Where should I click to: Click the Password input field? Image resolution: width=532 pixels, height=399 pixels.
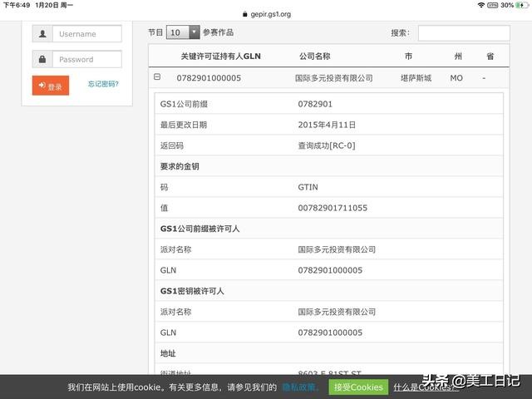[87, 59]
